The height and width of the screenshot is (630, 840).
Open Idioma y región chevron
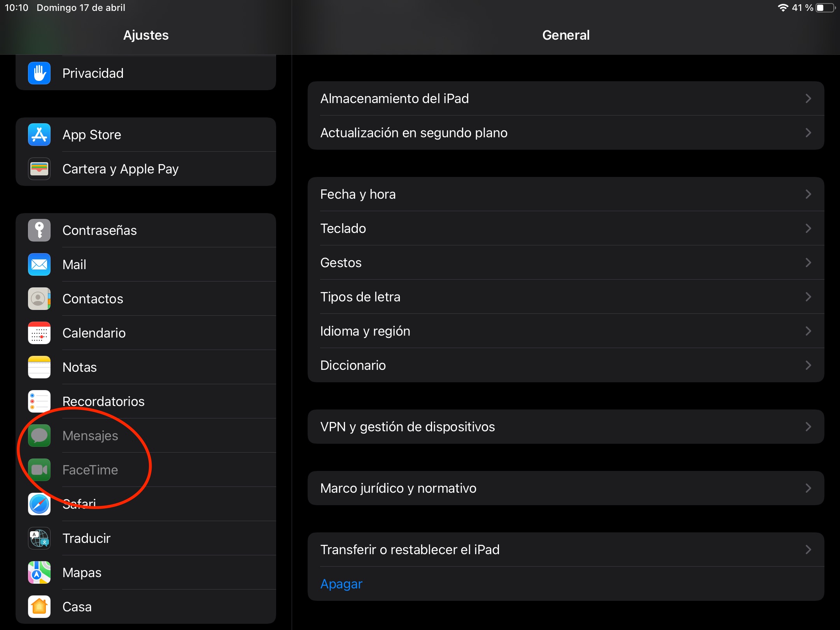(x=808, y=331)
